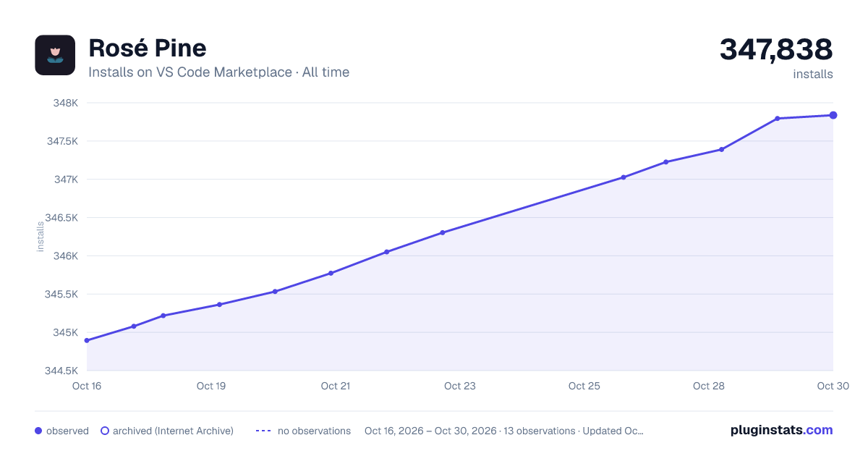868x456 pixels.
Task: Click the Oct 16 x-axis label
Action: click(x=87, y=386)
